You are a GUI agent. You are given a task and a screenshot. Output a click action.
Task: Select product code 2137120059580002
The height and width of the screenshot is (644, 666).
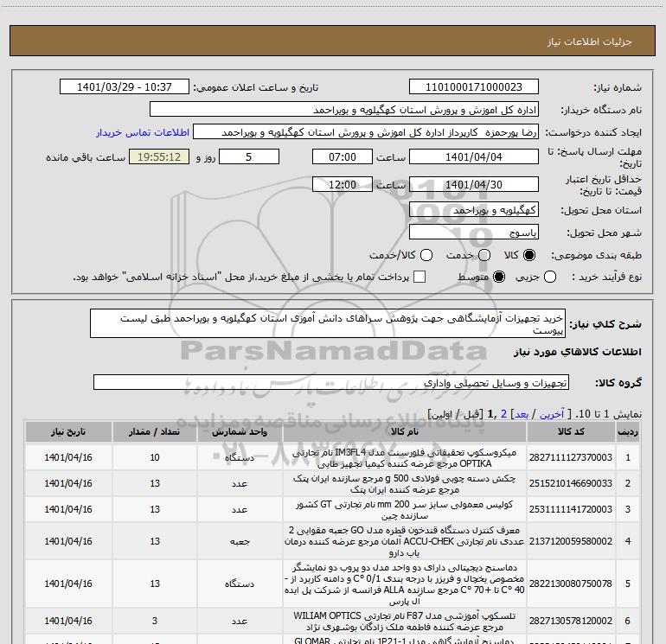pyautogui.click(x=571, y=541)
